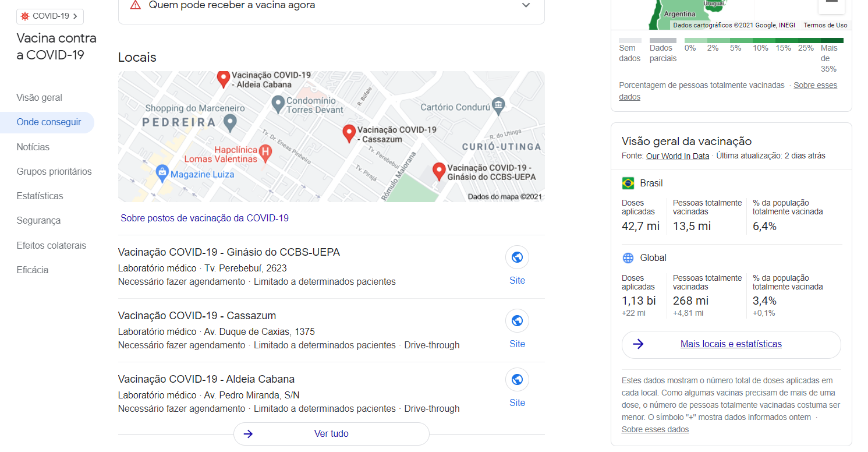Click the darkest green 'Mais de 35%' legend swatch
Image resolution: width=868 pixels, height=452 pixels.
pos(832,40)
